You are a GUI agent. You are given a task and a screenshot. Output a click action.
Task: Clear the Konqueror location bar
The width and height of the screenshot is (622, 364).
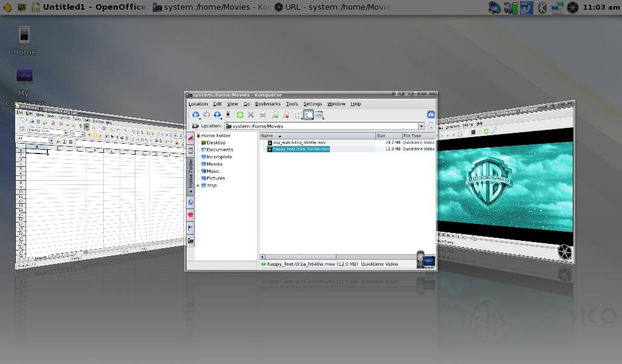click(195, 126)
